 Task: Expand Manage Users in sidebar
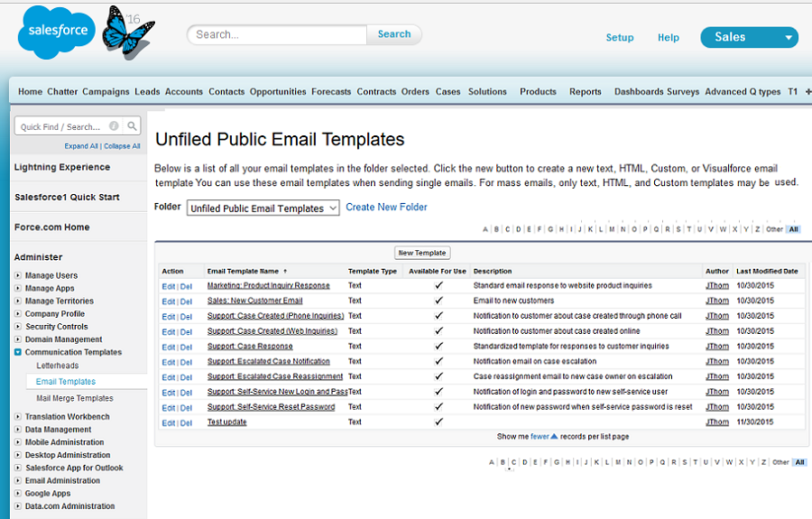click(x=18, y=275)
